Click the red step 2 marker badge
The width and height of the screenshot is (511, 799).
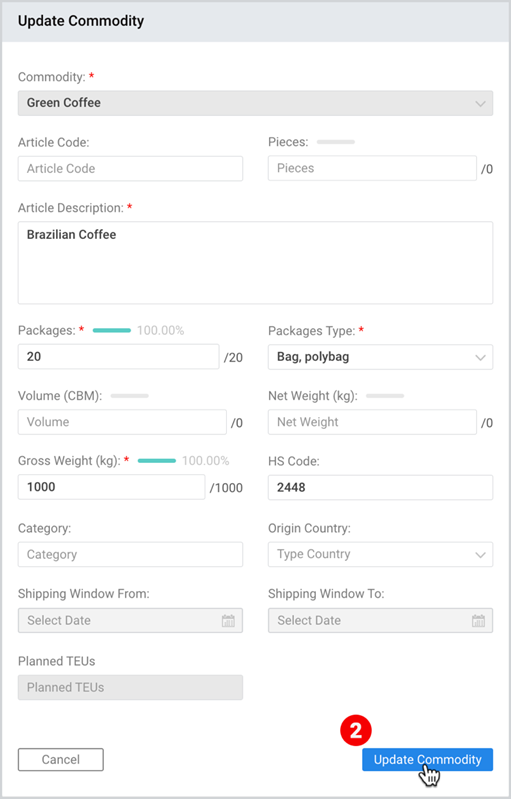tap(356, 730)
